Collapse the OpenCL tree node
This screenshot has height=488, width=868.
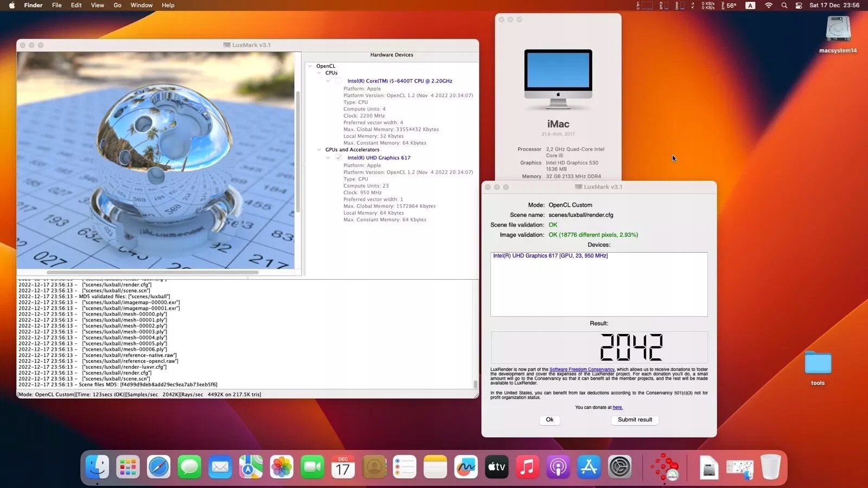click(x=310, y=66)
